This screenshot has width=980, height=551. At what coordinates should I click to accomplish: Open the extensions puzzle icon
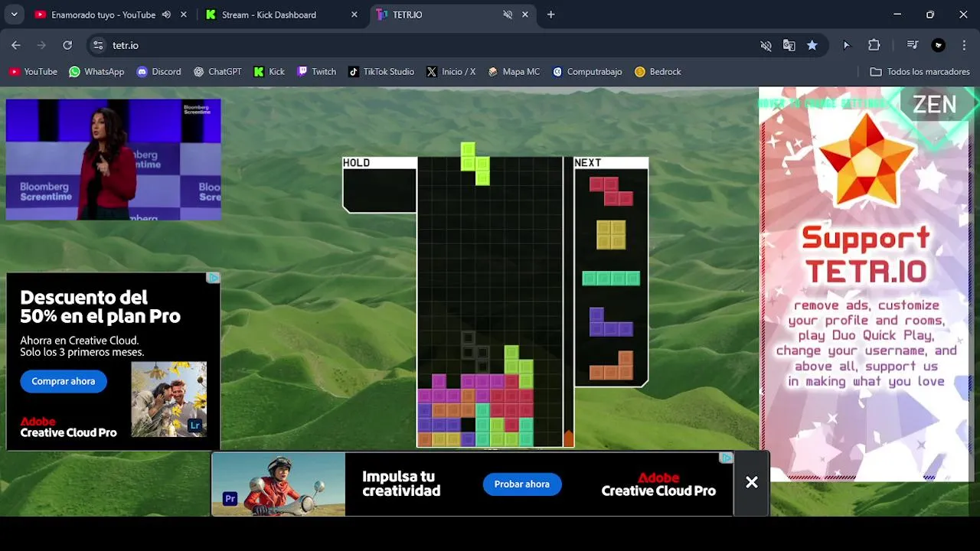[874, 45]
